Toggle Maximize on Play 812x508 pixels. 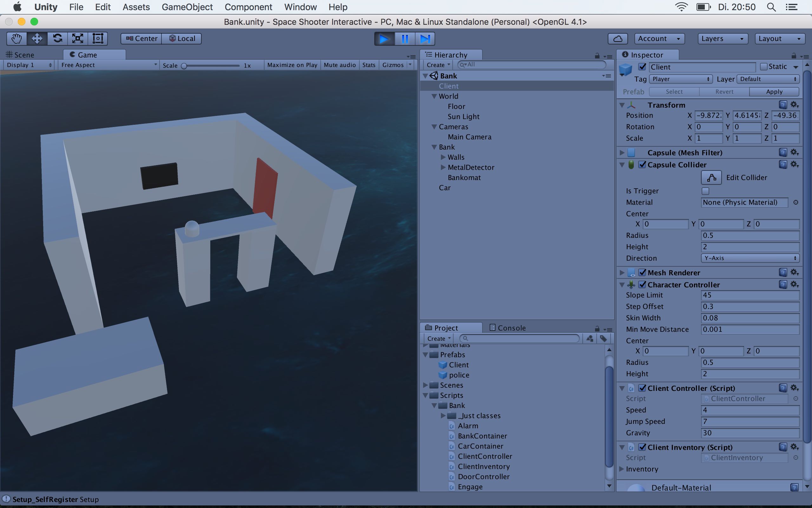292,65
